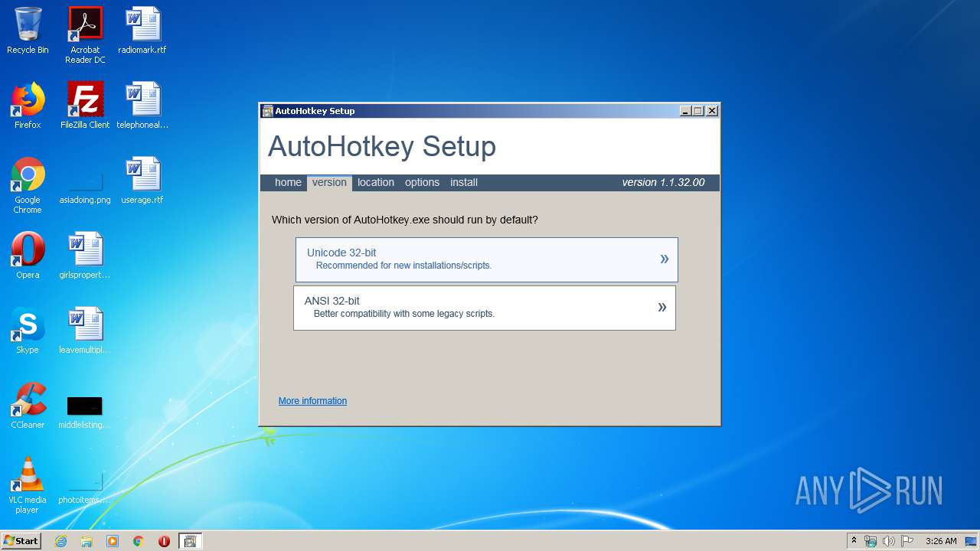Viewport: 980px width, 551px height.
Task: Open the options tab
Action: (423, 182)
